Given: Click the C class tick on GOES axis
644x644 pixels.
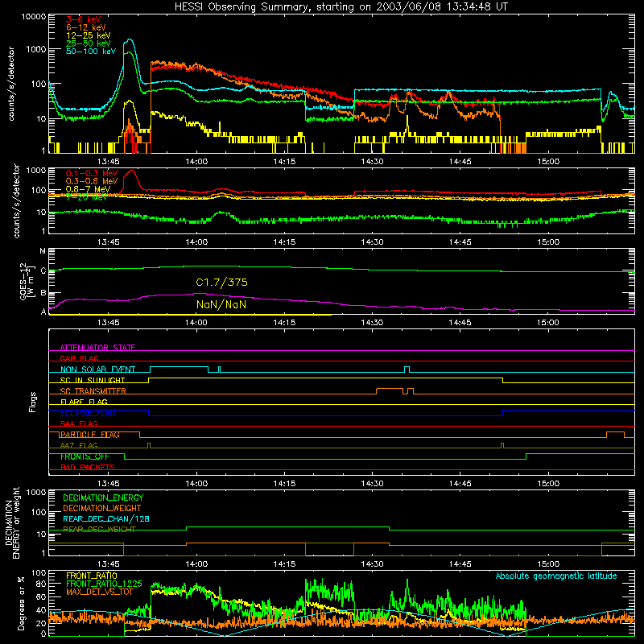Looking at the screenshot, I should [43, 270].
